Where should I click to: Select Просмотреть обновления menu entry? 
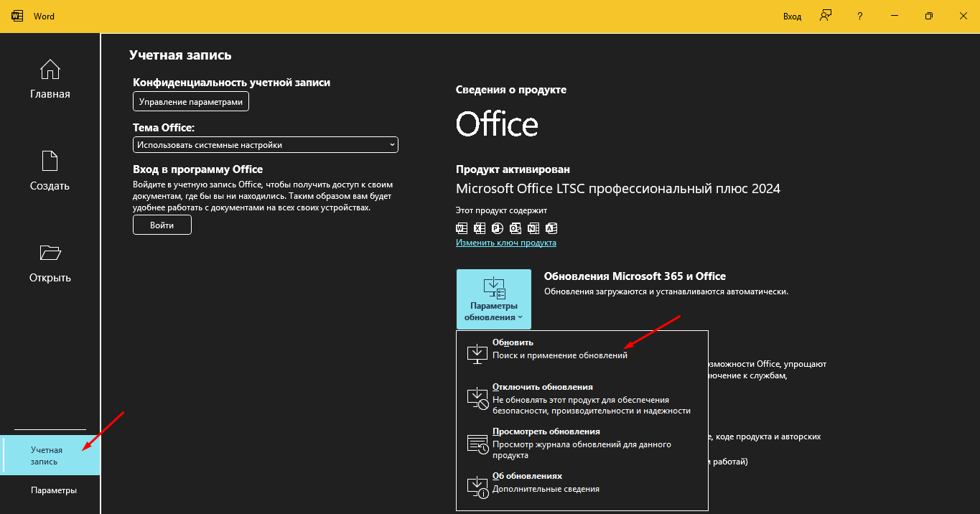tap(582, 443)
